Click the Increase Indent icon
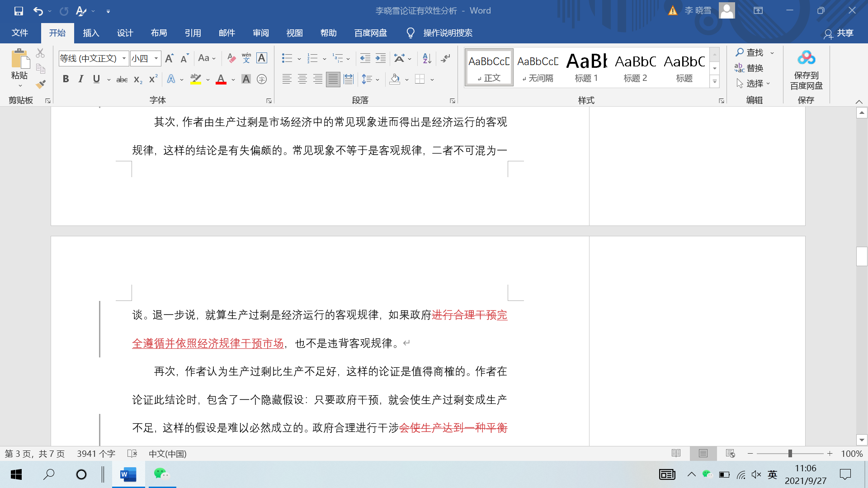868x488 pixels. [x=381, y=58]
